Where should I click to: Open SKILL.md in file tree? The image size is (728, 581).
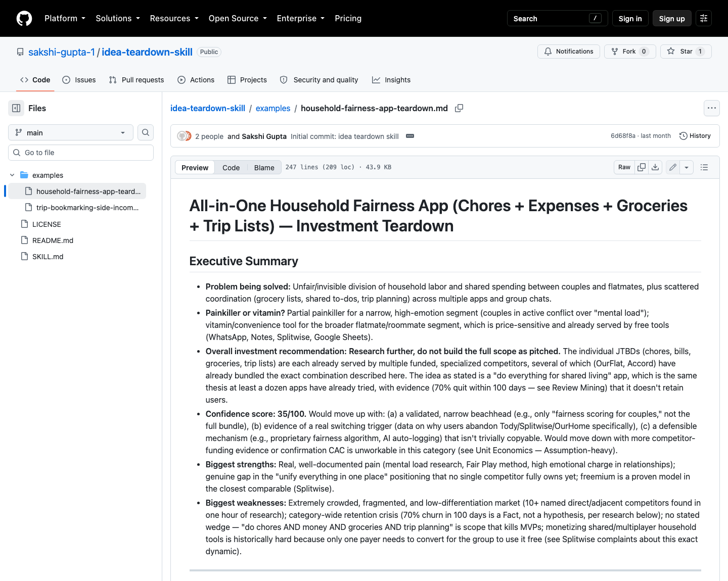tap(48, 257)
